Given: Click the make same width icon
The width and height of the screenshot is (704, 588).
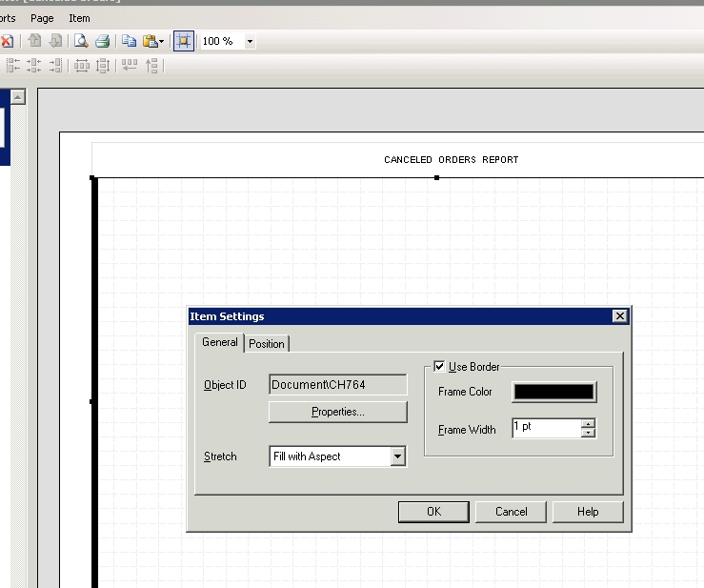Looking at the screenshot, I should click(x=82, y=66).
